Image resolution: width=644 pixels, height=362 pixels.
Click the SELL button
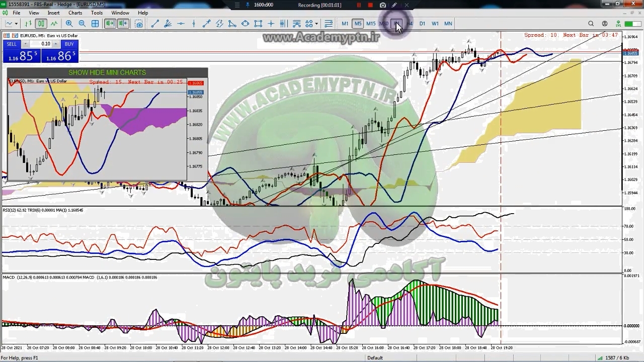(x=12, y=44)
